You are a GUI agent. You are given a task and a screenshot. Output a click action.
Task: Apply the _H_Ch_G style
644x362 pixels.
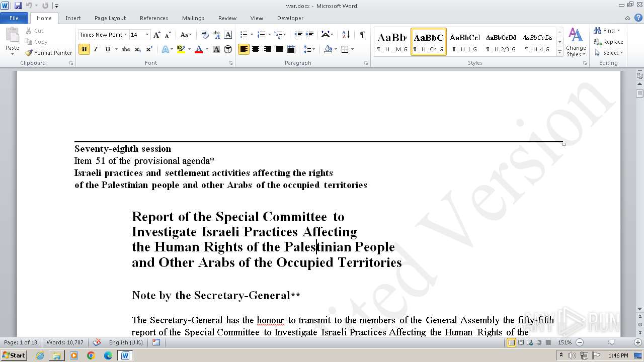coord(429,42)
